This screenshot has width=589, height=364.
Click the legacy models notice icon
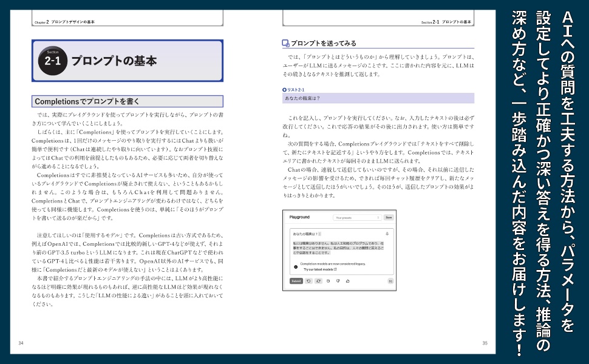coord(295,267)
